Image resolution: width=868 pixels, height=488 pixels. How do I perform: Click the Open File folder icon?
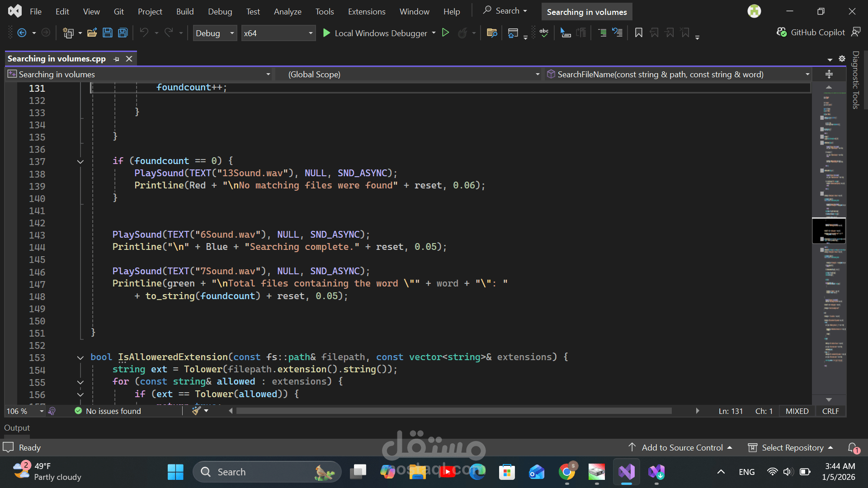92,33
